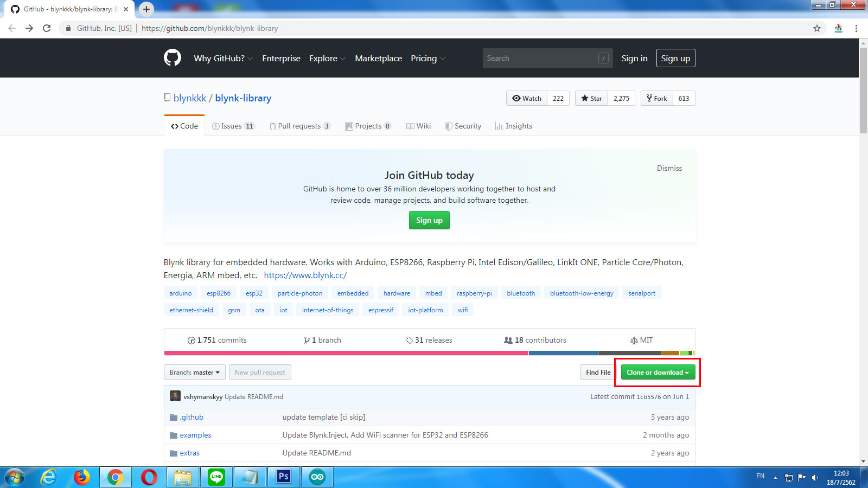The height and width of the screenshot is (488, 868).
Task: Open the Chrome three-dot menu
Action: tap(856, 28)
